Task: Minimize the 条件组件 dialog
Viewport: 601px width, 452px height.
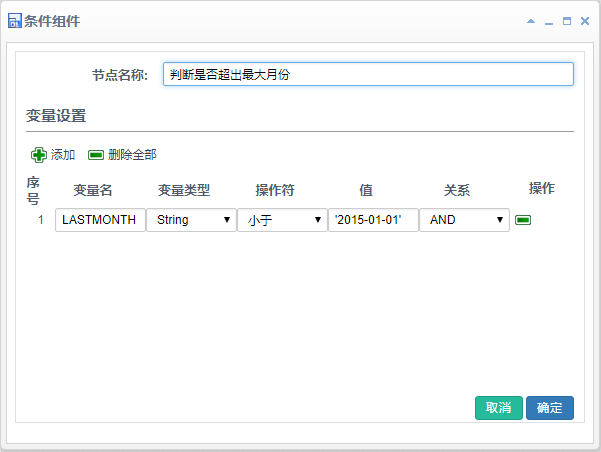Action: pos(549,21)
